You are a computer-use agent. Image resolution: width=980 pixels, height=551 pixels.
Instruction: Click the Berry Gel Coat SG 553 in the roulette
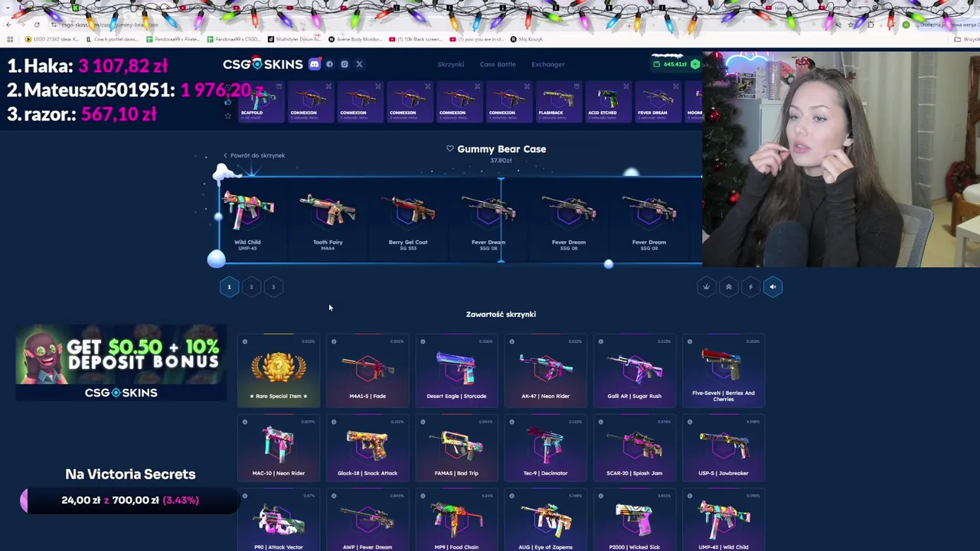408,220
